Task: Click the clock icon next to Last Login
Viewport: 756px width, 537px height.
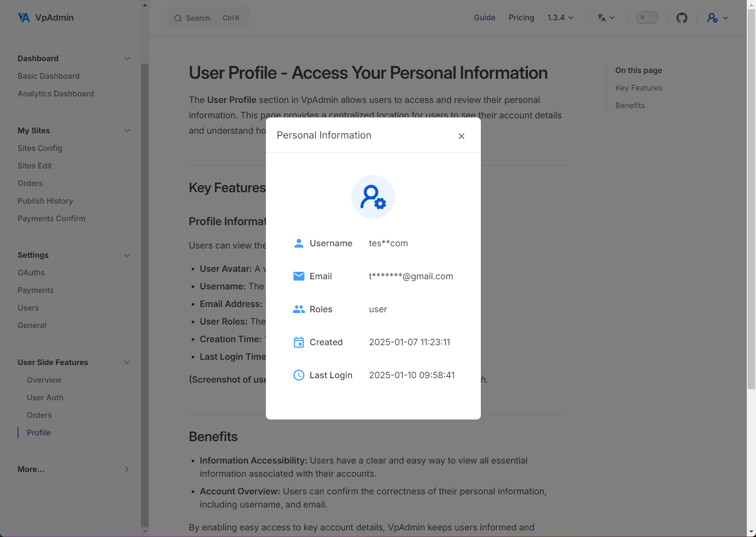Action: (299, 375)
